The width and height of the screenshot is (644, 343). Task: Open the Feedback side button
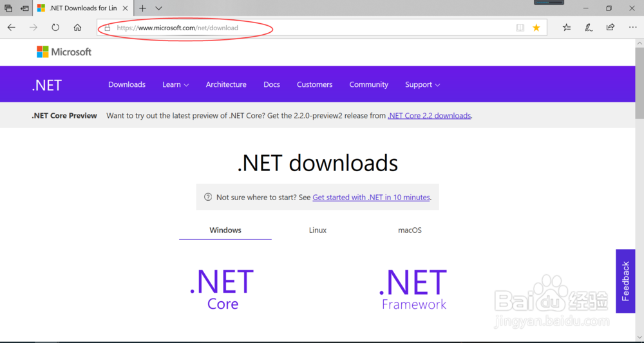tap(625, 281)
